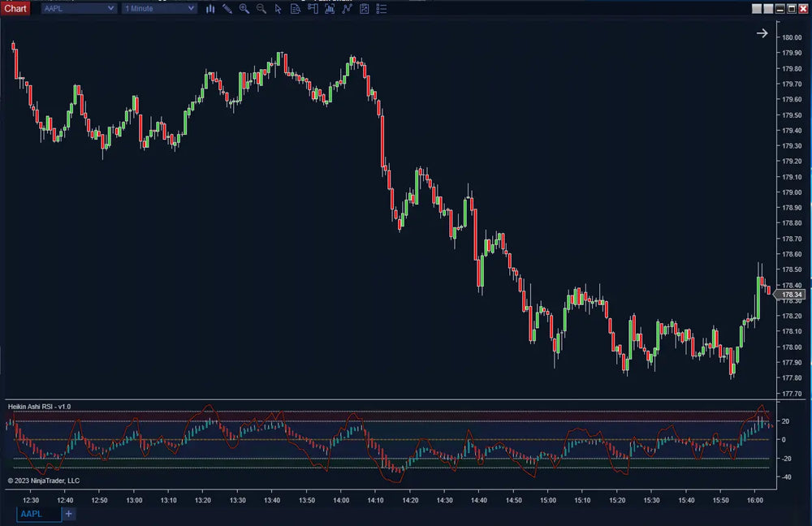
Task: Open the indicators icon on the toolbar
Action: click(330, 9)
